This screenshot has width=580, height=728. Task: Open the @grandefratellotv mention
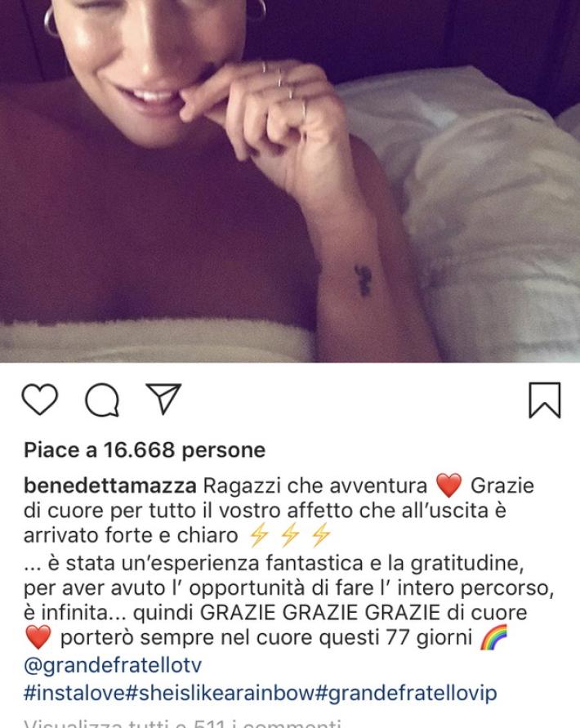point(113,665)
